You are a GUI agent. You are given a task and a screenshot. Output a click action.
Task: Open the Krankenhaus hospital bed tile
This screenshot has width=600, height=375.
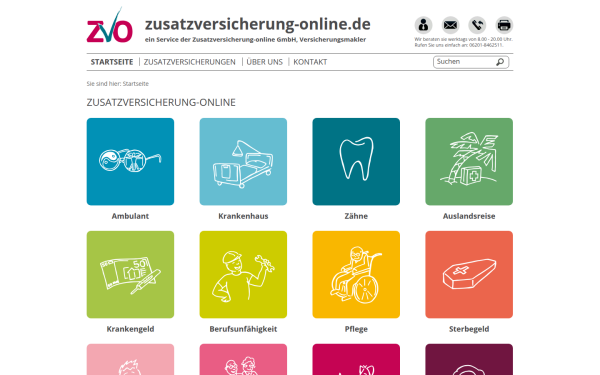coord(243,161)
